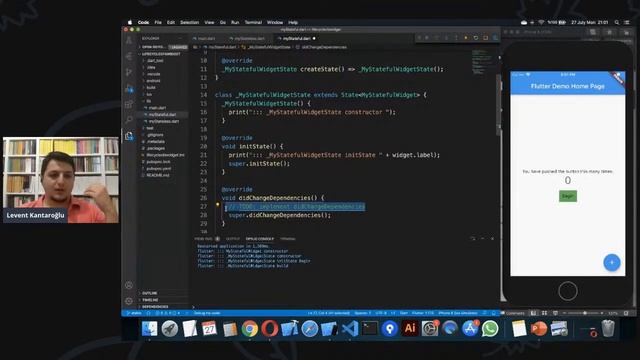Open App Store from the dock

470,329
